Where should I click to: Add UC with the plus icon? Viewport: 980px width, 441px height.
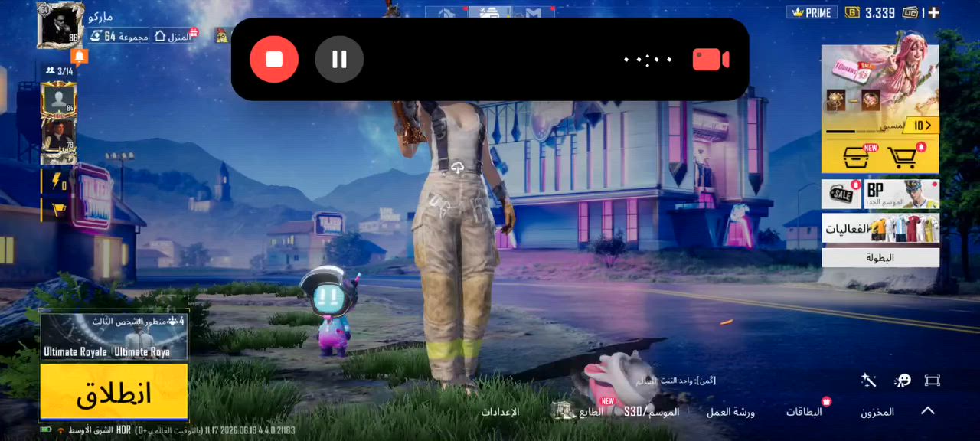point(933,12)
